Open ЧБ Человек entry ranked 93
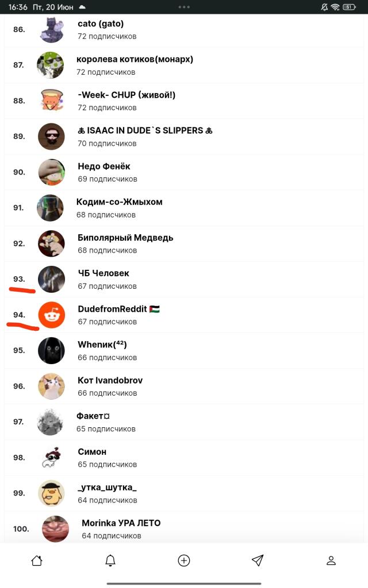Viewport: 368px width, 588px height. [184, 280]
